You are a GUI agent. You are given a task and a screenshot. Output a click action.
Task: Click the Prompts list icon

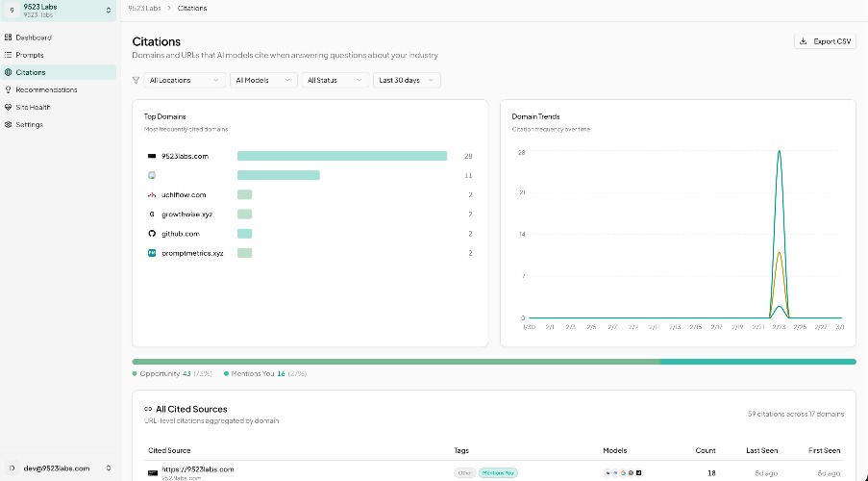pos(9,55)
